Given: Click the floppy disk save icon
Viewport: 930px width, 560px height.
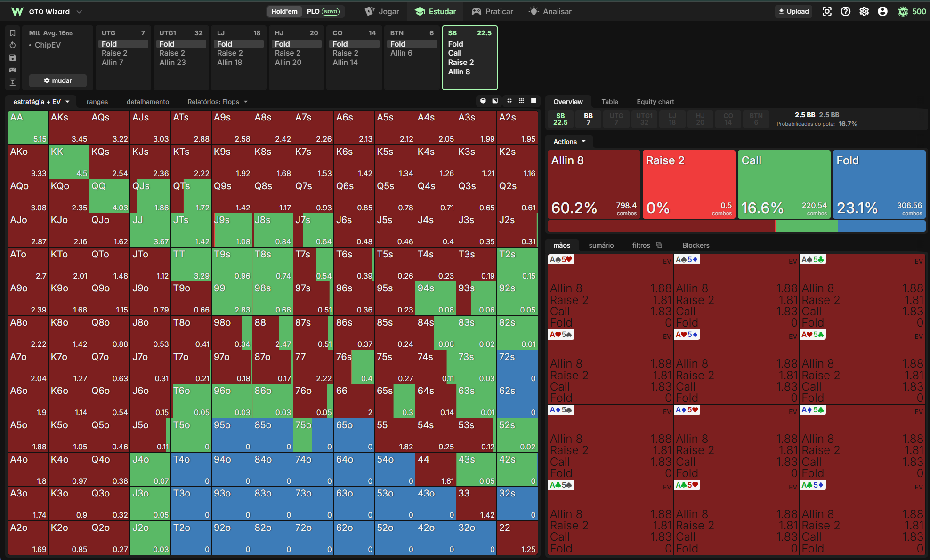Looking at the screenshot, I should click(x=13, y=57).
